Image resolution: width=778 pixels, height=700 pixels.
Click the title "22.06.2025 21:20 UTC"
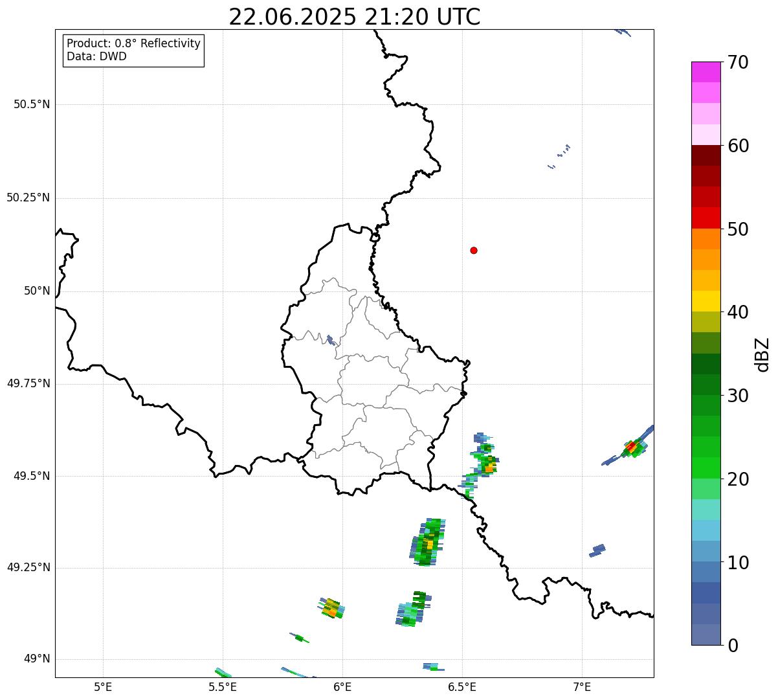(355, 17)
